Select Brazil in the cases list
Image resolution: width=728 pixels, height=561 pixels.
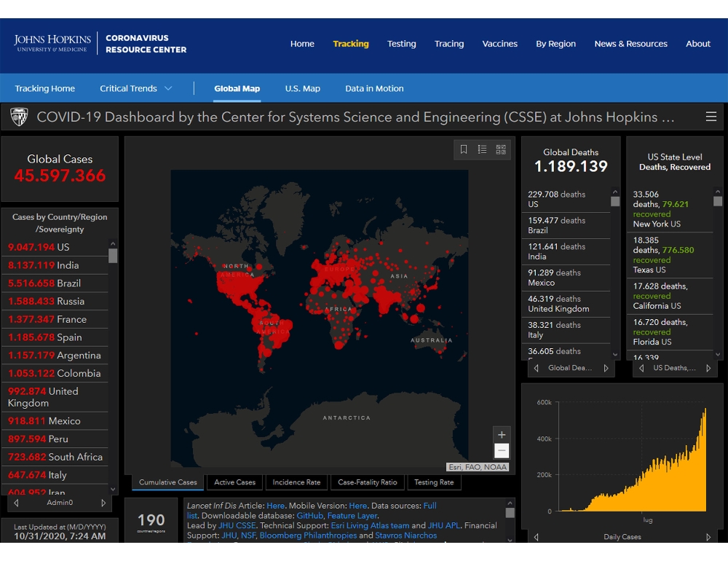[x=55, y=283]
